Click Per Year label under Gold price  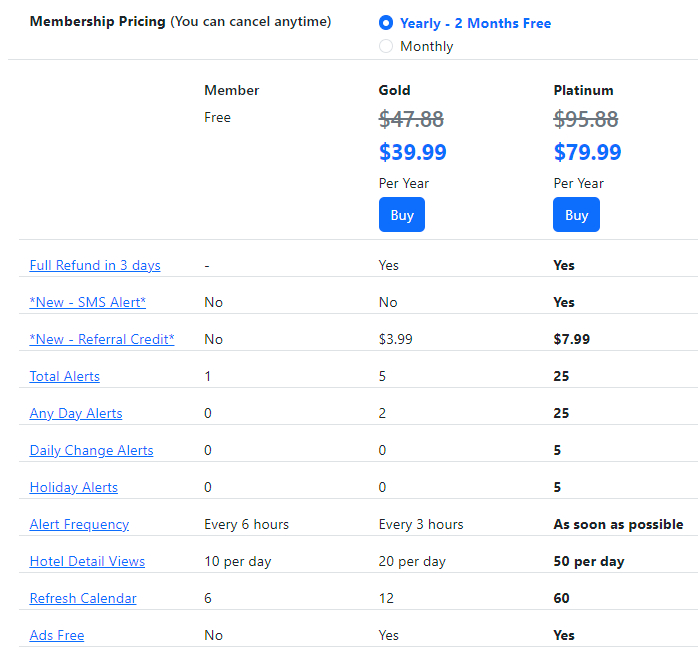(404, 183)
